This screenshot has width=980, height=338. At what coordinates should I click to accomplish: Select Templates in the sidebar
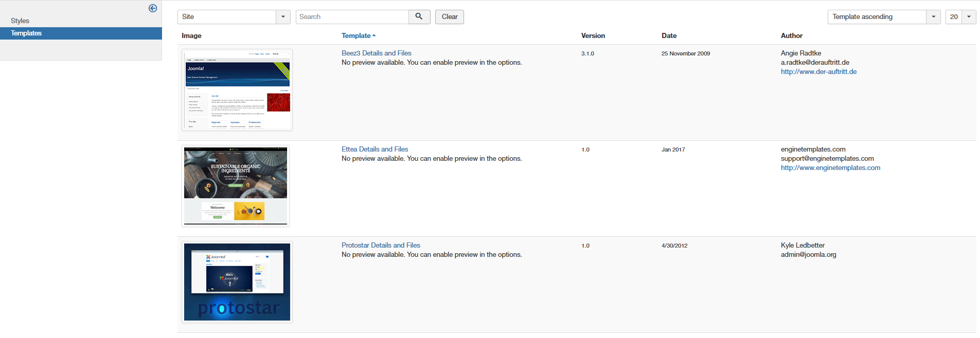[x=81, y=33]
